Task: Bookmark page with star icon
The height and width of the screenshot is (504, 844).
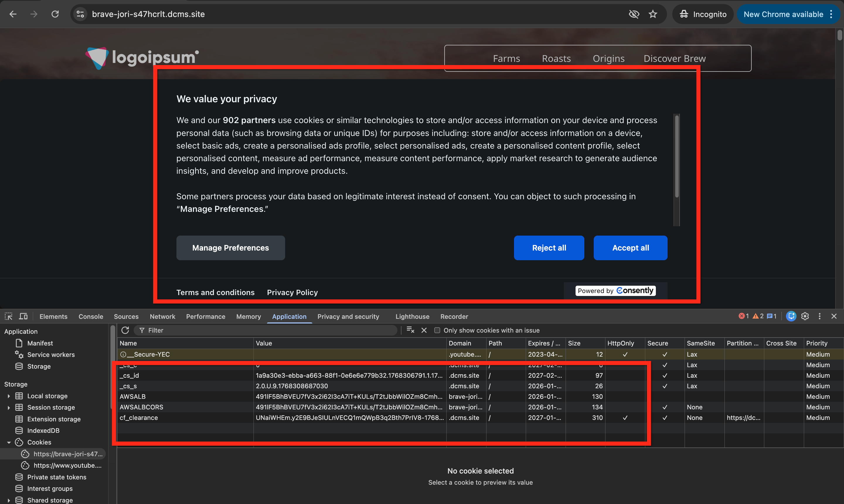Action: click(x=653, y=14)
